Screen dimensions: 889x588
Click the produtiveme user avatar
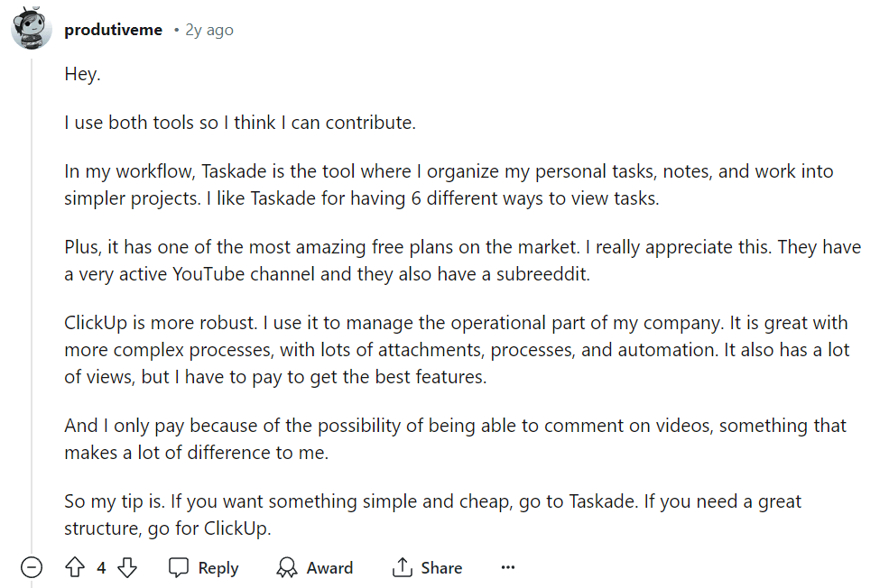point(32,31)
